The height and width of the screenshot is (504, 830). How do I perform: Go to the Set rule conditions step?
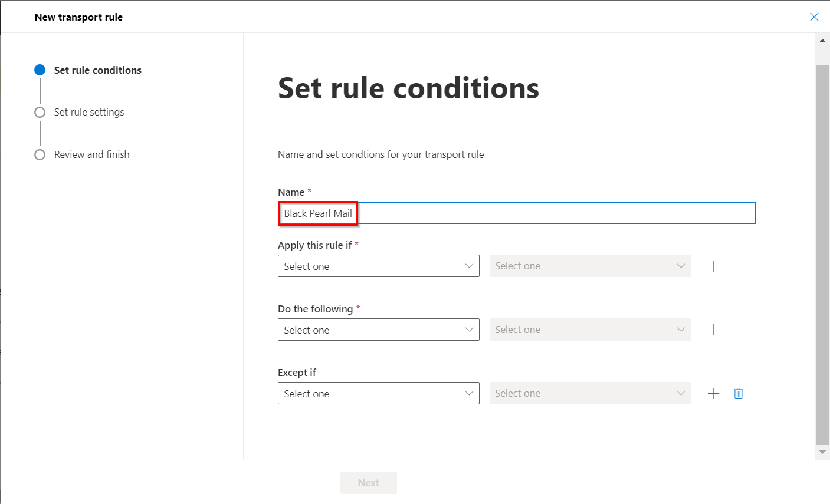[x=97, y=70]
